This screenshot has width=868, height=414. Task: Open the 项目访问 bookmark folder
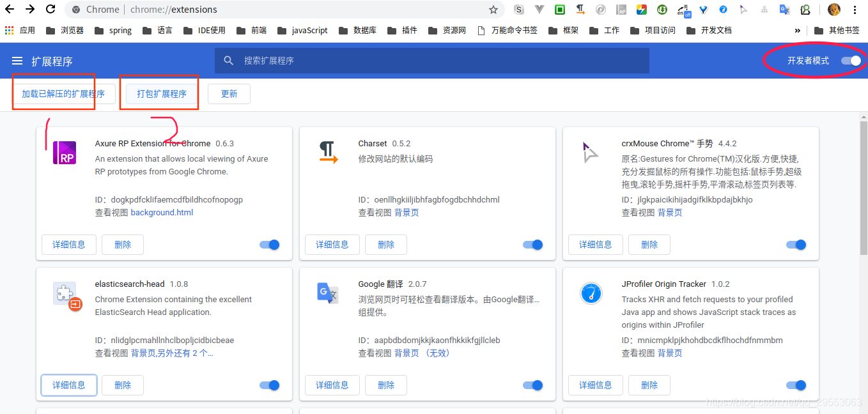[653, 30]
